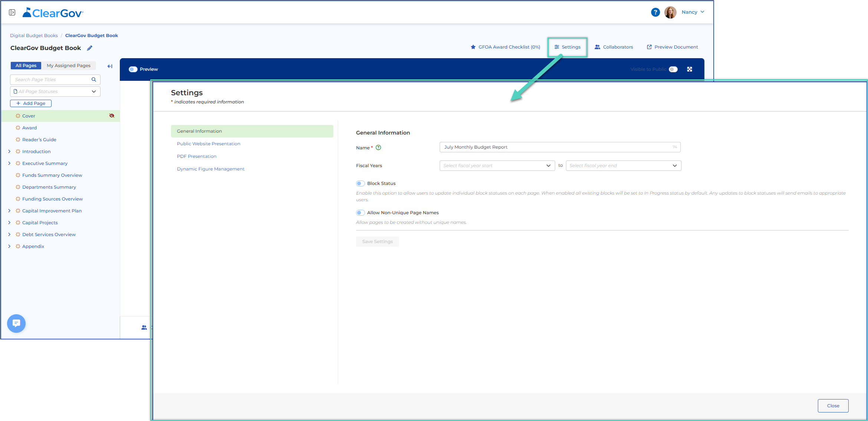This screenshot has width=868, height=421.
Task: Toggle Visible to Public switch
Action: [673, 69]
